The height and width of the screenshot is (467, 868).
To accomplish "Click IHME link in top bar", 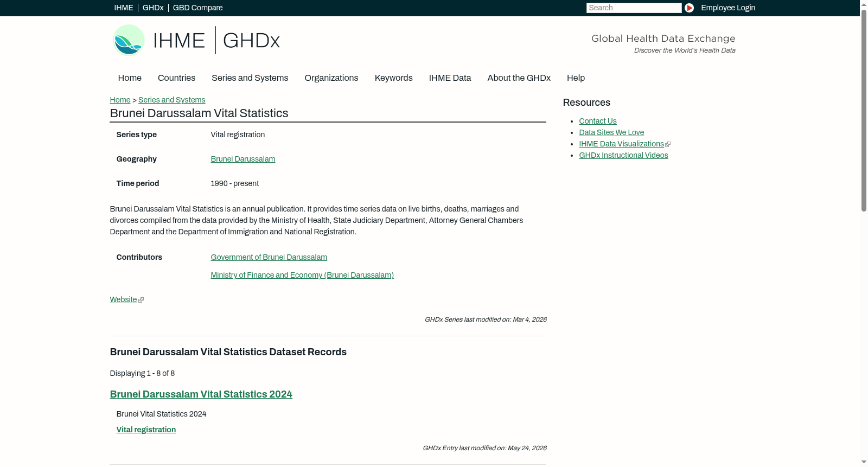I will coord(124,8).
